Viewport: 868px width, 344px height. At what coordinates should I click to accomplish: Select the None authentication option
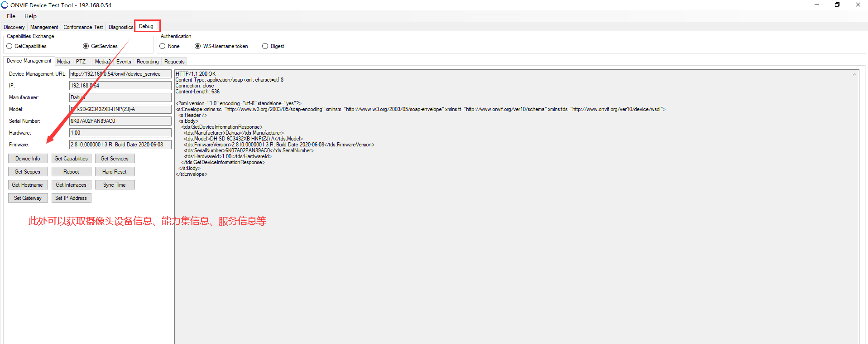[x=163, y=46]
